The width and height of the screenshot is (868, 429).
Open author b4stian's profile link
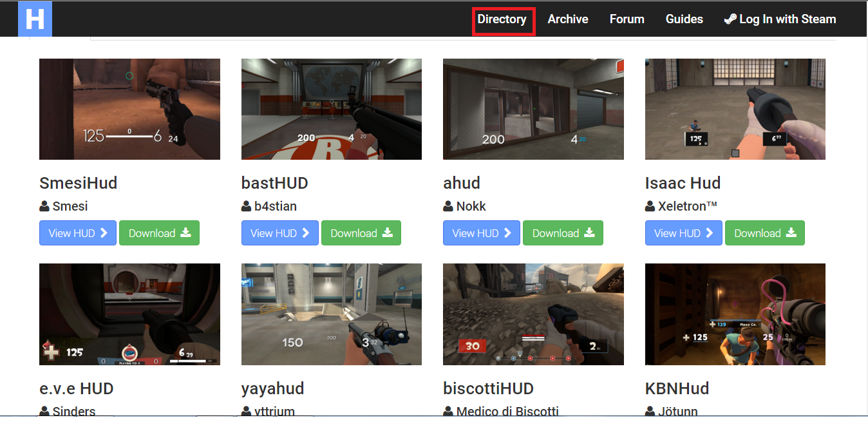point(276,206)
